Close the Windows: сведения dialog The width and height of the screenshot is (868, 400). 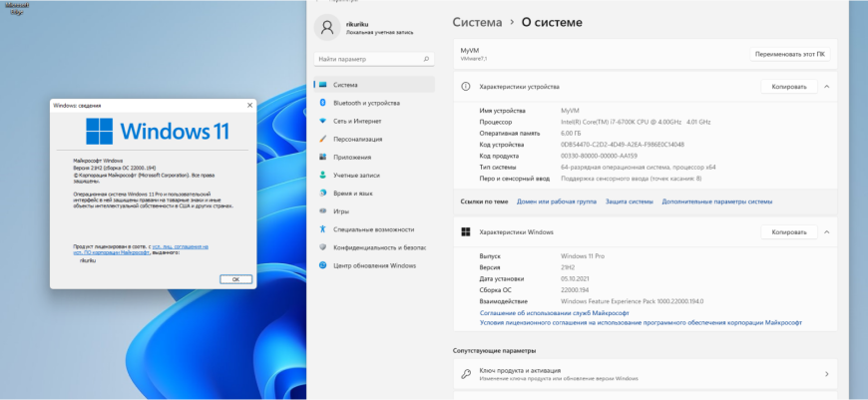coord(249,105)
